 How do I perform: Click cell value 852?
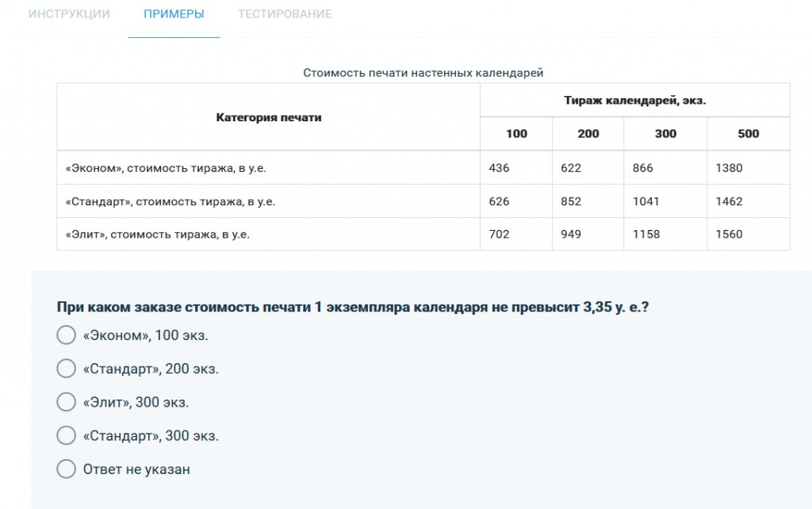click(x=571, y=201)
